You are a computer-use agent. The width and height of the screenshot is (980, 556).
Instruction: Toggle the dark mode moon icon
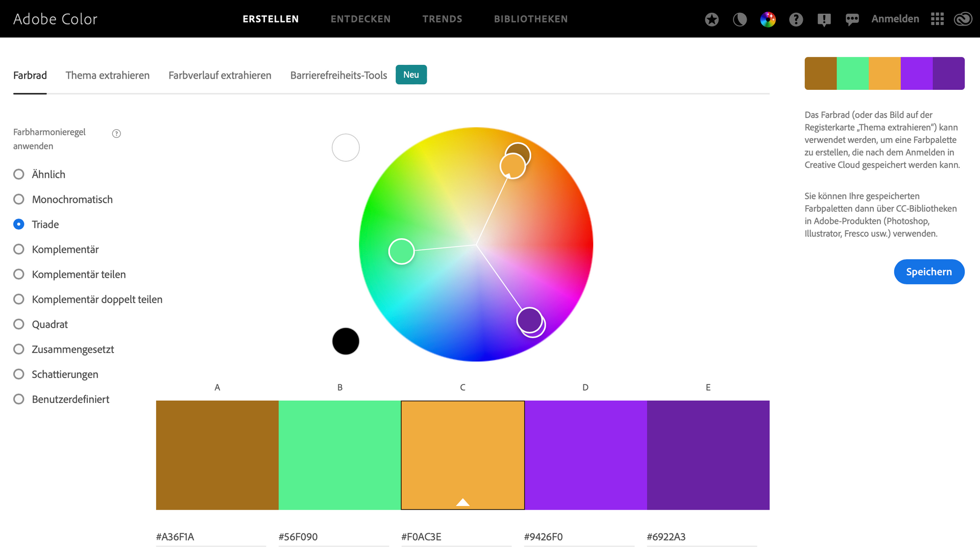click(740, 19)
